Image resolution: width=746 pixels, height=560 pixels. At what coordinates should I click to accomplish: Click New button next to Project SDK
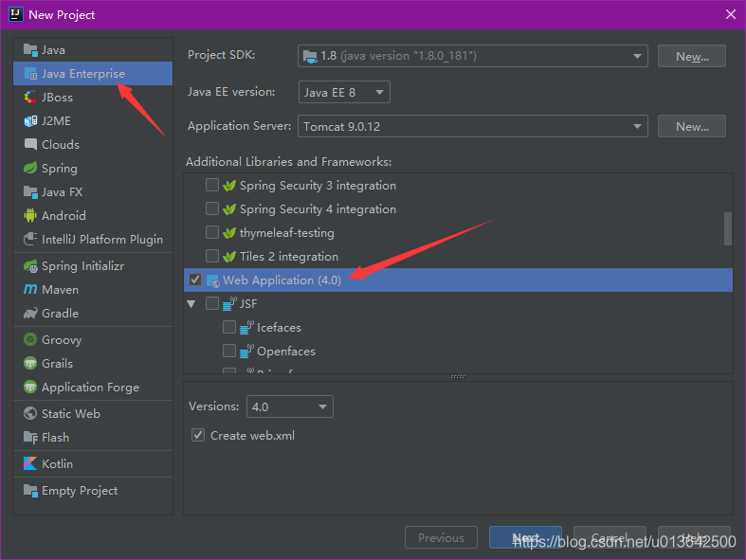(x=692, y=56)
